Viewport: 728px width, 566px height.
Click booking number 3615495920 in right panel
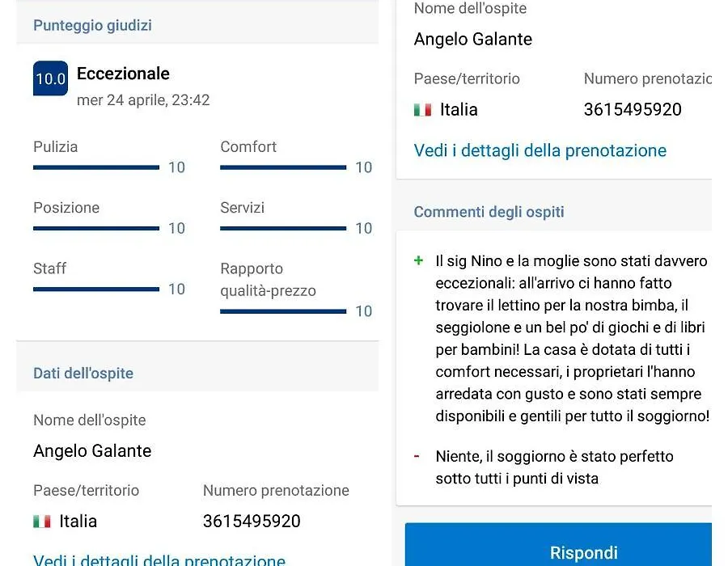pos(633,110)
